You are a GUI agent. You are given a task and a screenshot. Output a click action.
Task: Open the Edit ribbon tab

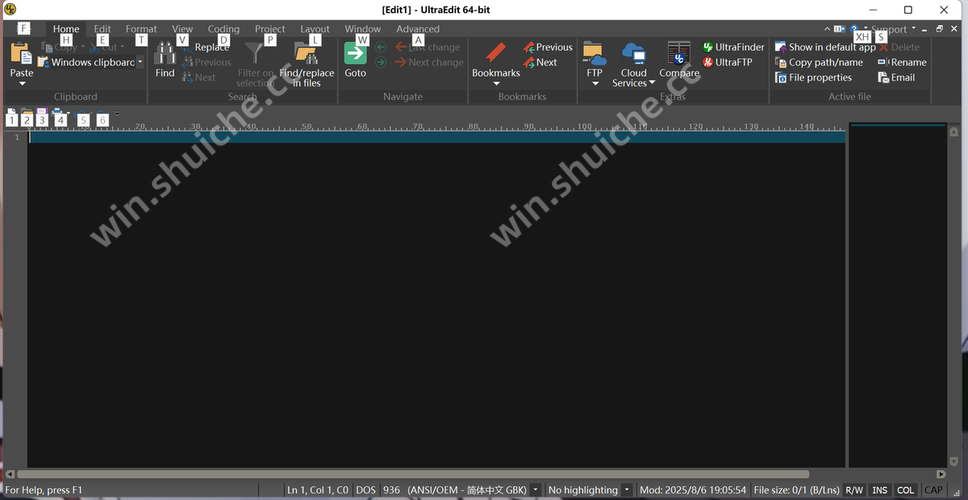point(102,29)
